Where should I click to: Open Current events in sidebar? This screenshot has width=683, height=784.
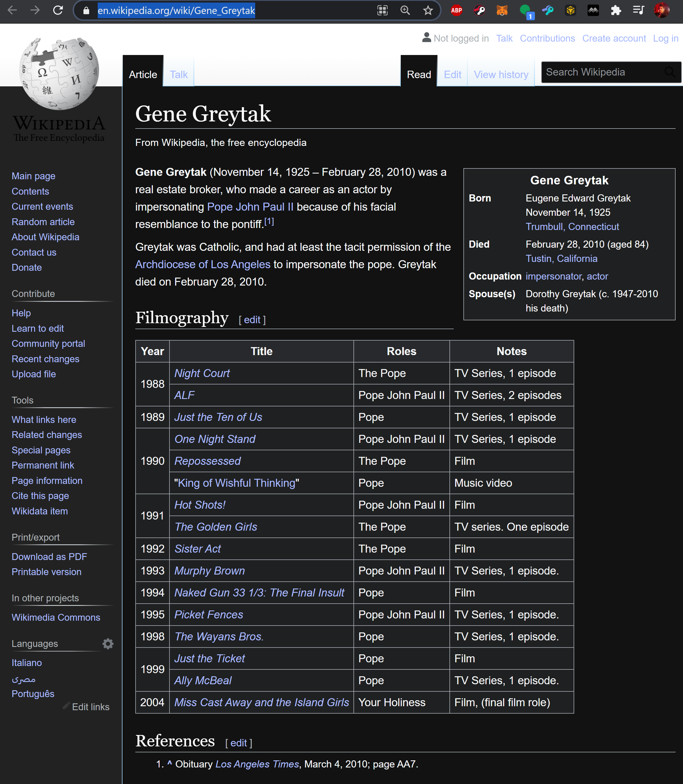coord(42,206)
